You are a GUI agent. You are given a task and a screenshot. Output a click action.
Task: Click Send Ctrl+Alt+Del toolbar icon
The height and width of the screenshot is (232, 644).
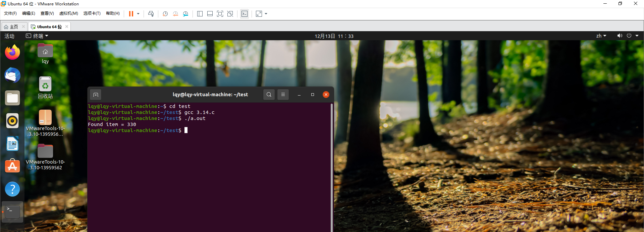(x=151, y=14)
